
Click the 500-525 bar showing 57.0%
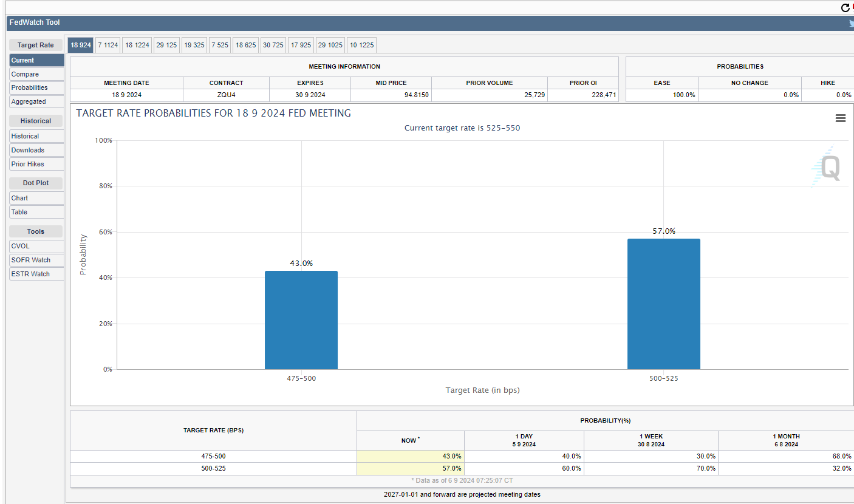point(663,304)
